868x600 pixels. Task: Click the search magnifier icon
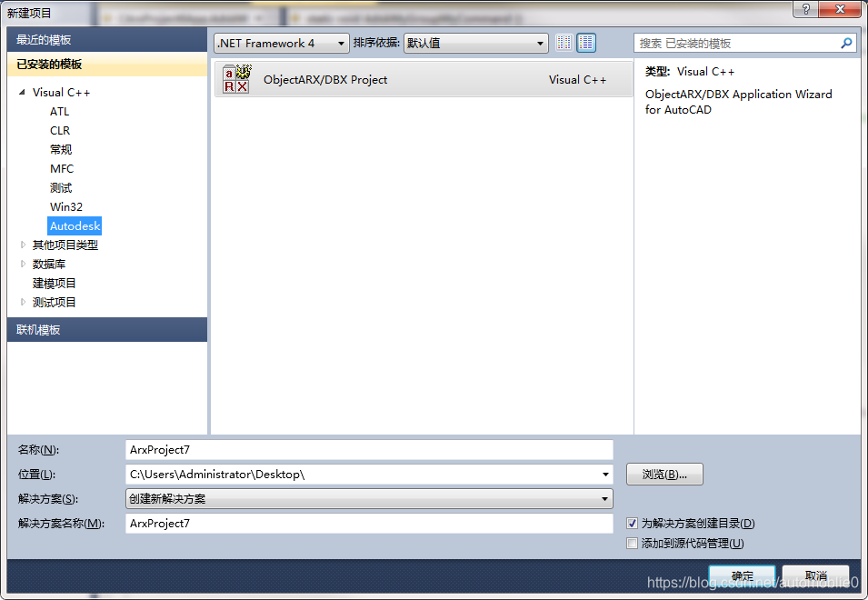pyautogui.click(x=846, y=43)
